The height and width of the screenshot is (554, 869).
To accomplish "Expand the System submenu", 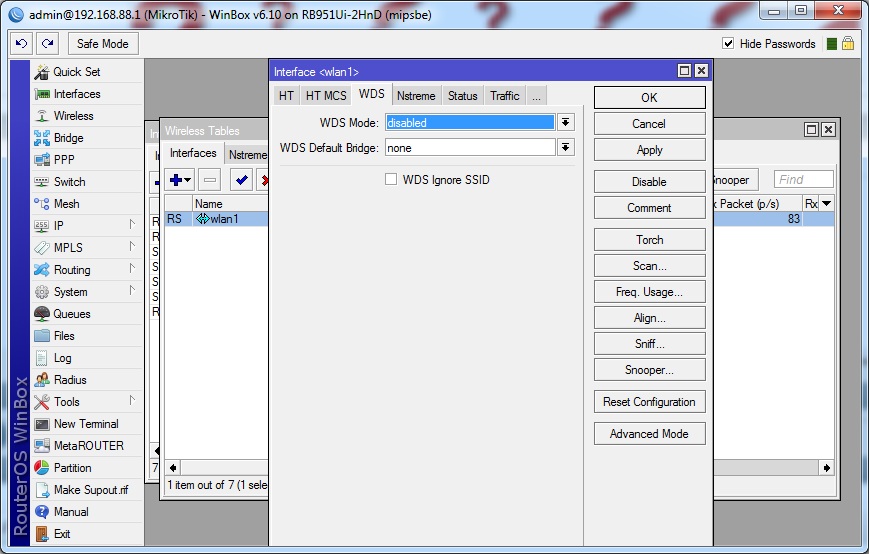I will click(132, 290).
